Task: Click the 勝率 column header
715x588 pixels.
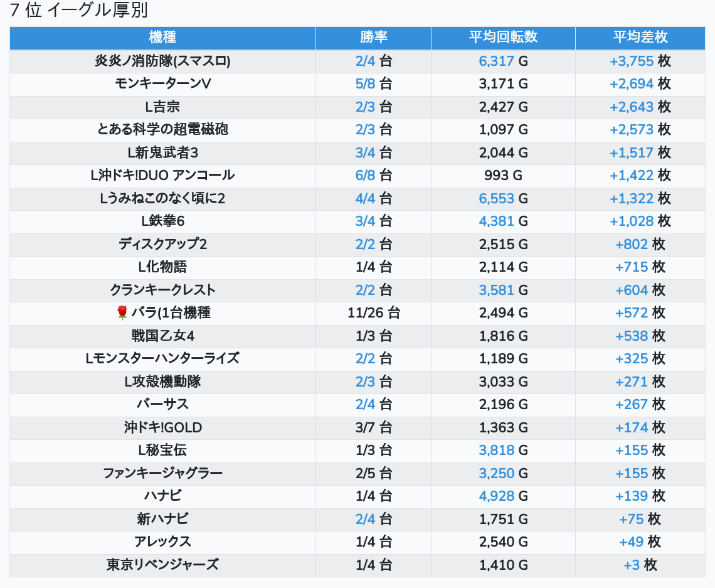Action: (373, 38)
